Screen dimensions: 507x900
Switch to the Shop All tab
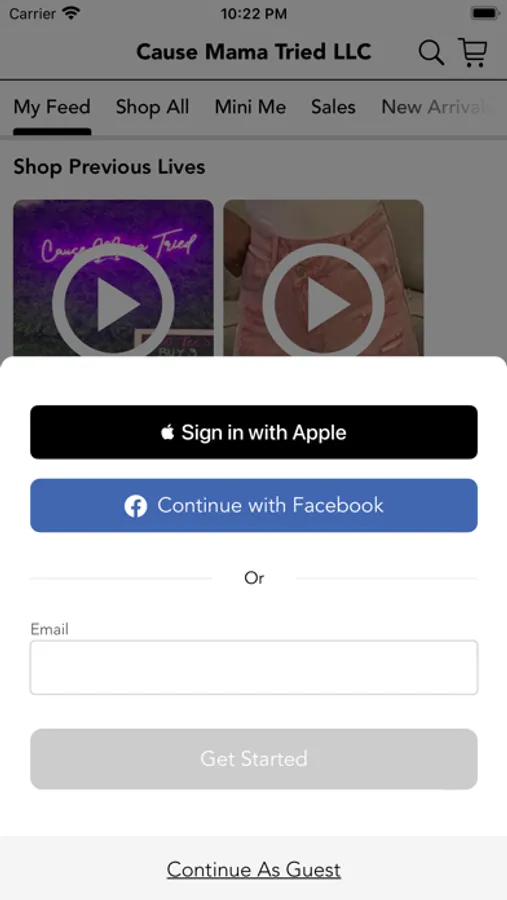152,107
